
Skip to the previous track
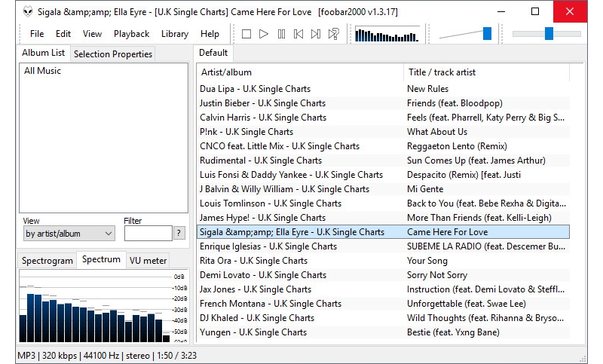tap(298, 34)
